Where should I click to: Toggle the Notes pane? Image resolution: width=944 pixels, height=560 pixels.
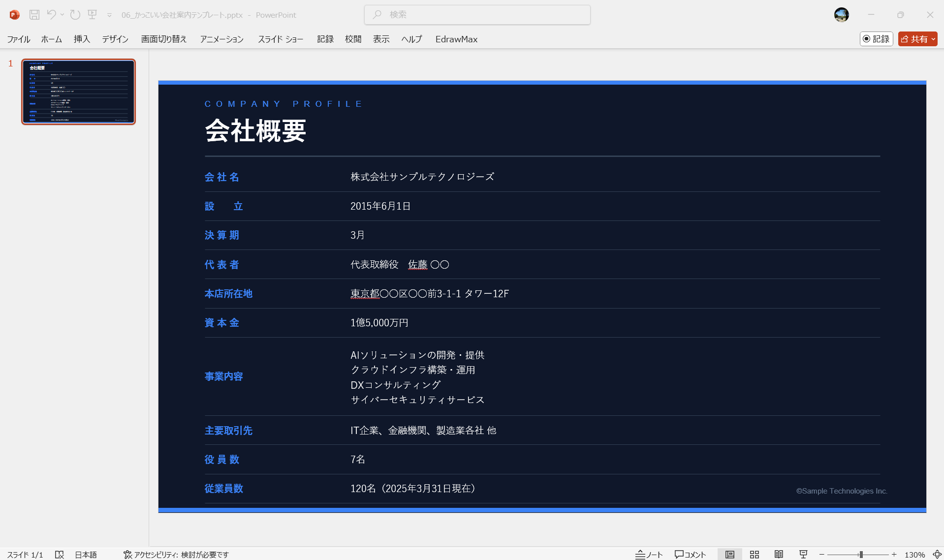[649, 554]
